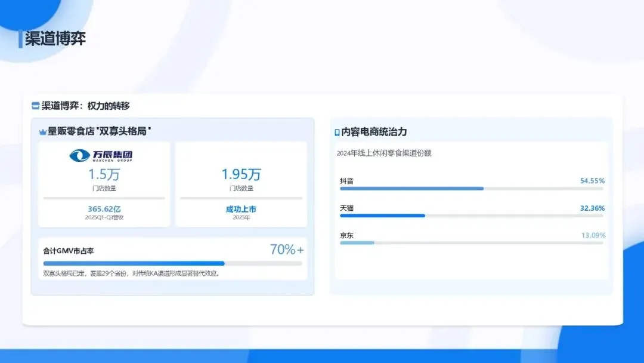The height and width of the screenshot is (363, 644).
Task: Click the 54.55% value
Action: tap(592, 181)
